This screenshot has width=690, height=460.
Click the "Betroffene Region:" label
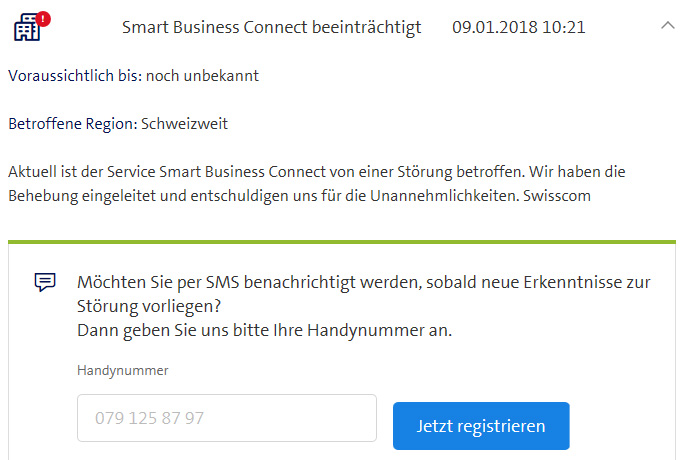tap(73, 124)
